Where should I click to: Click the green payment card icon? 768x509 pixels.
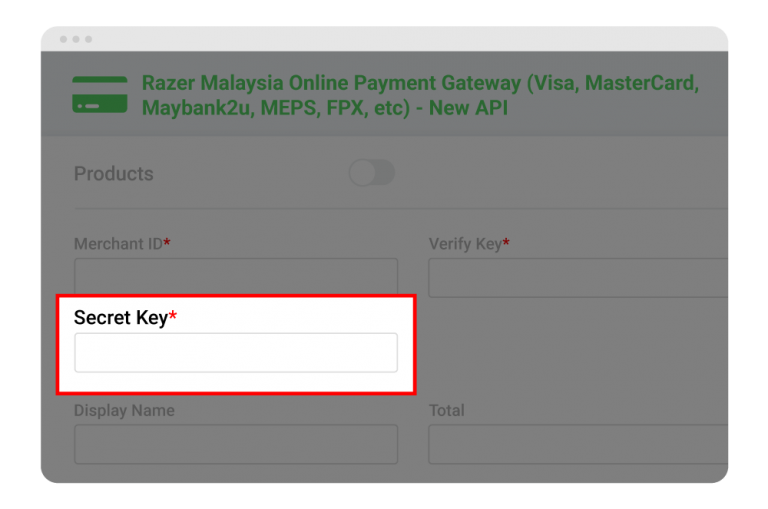[x=100, y=94]
